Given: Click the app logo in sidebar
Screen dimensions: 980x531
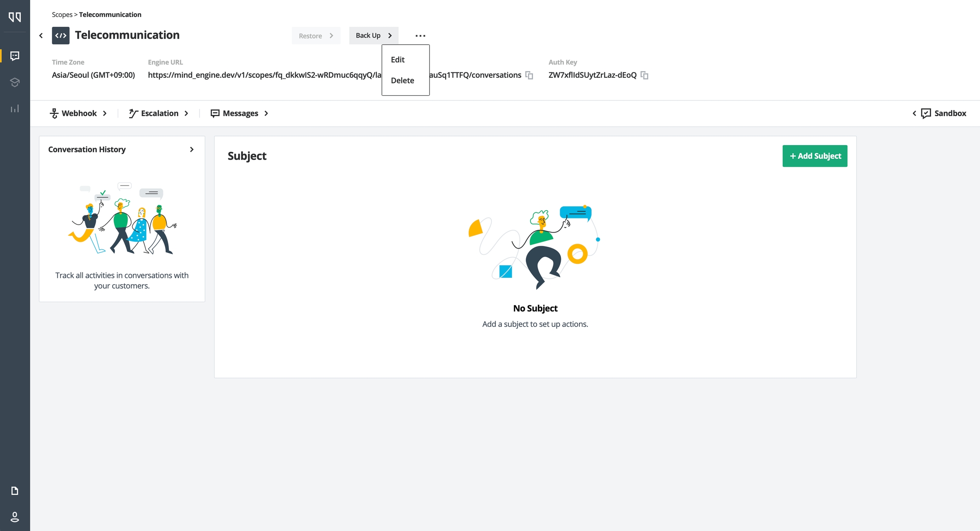Looking at the screenshot, I should click(15, 17).
